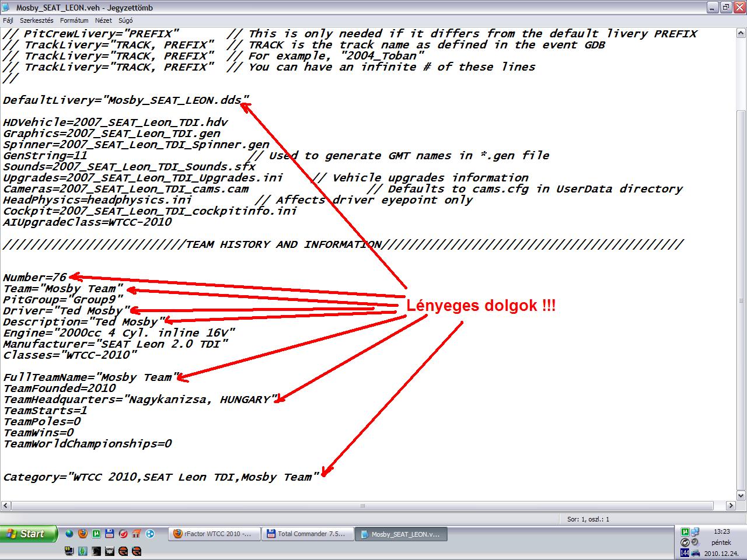The width and height of the screenshot is (747, 560).
Task: Click the line TeamWins=0
Action: coord(38,433)
